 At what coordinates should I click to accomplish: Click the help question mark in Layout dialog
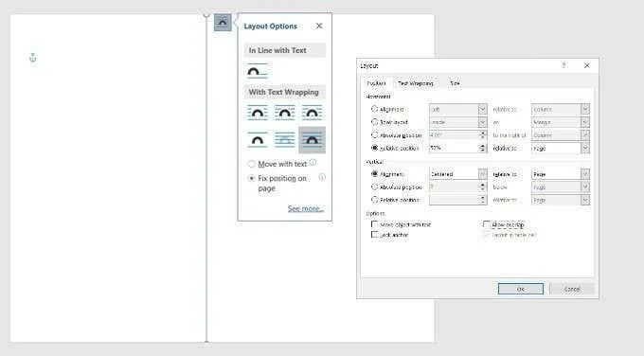(x=563, y=65)
